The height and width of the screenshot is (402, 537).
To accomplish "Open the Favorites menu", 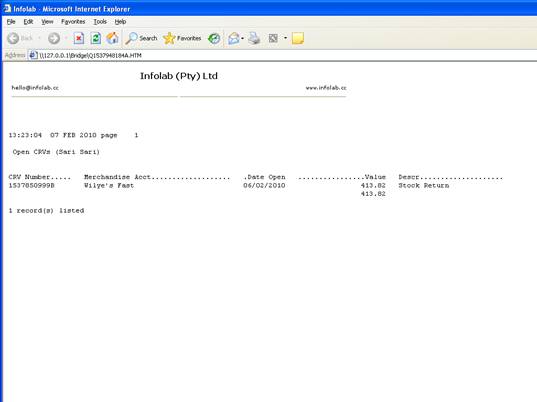I will [x=73, y=22].
